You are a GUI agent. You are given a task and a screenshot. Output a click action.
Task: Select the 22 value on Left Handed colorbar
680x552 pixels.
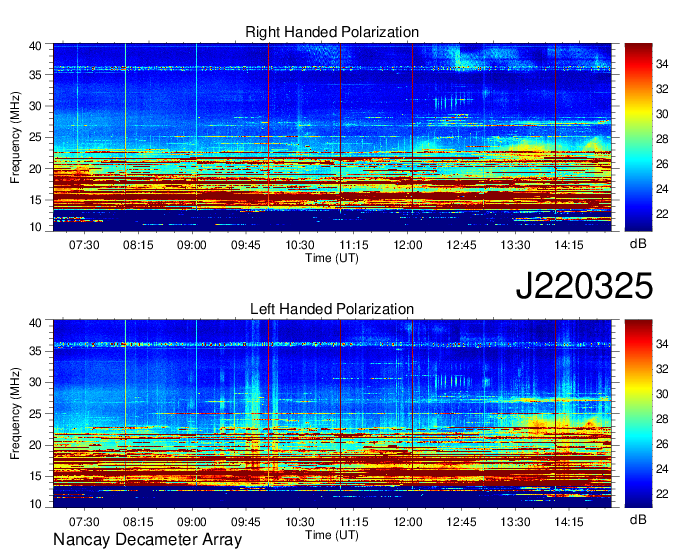pos(662,494)
